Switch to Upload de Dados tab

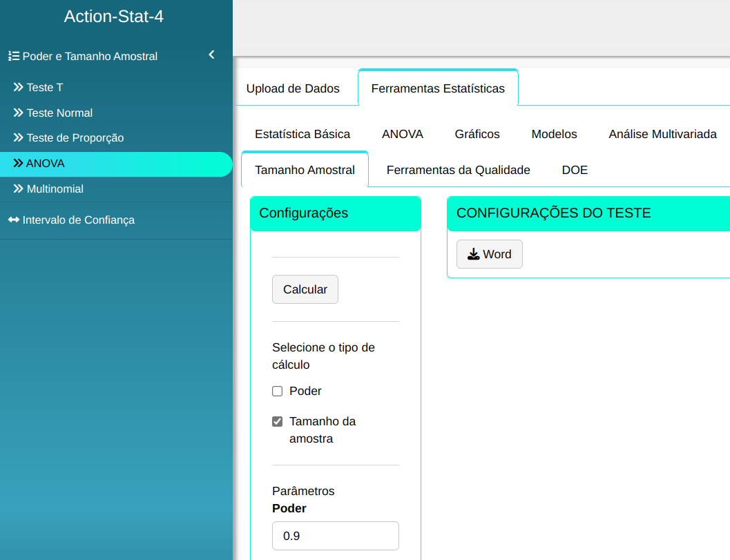[x=293, y=88]
